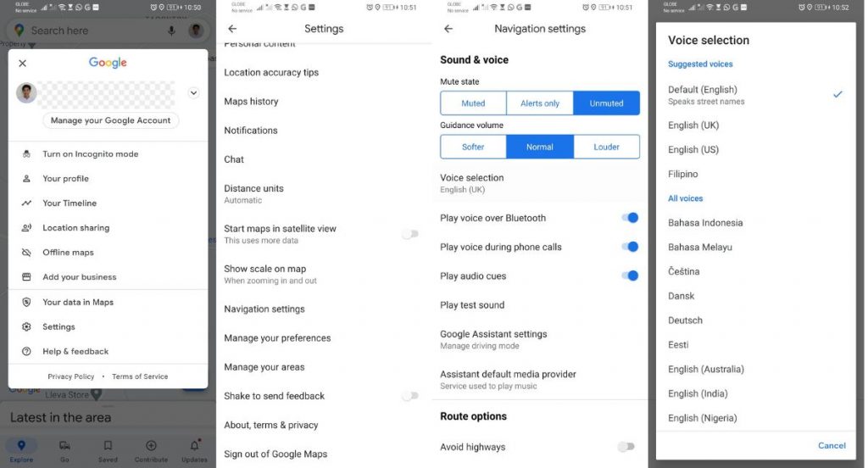Turn on Incognito mode icon
The image size is (868, 468).
coord(26,154)
